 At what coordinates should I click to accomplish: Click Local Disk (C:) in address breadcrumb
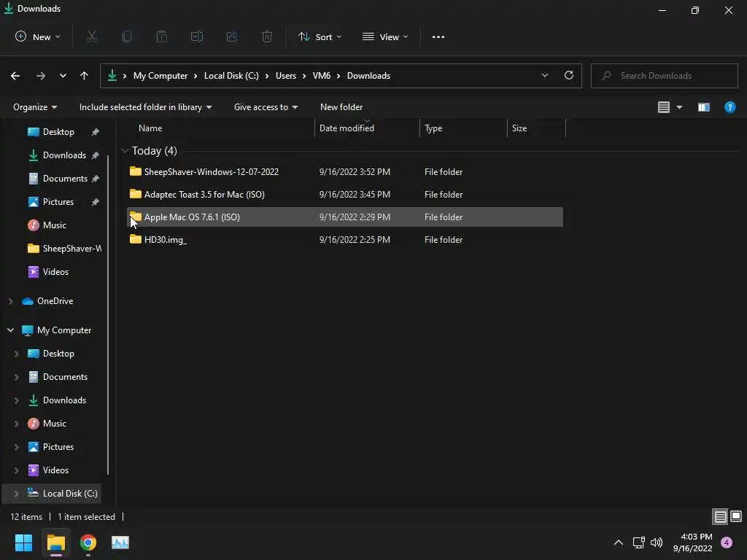pyautogui.click(x=231, y=76)
